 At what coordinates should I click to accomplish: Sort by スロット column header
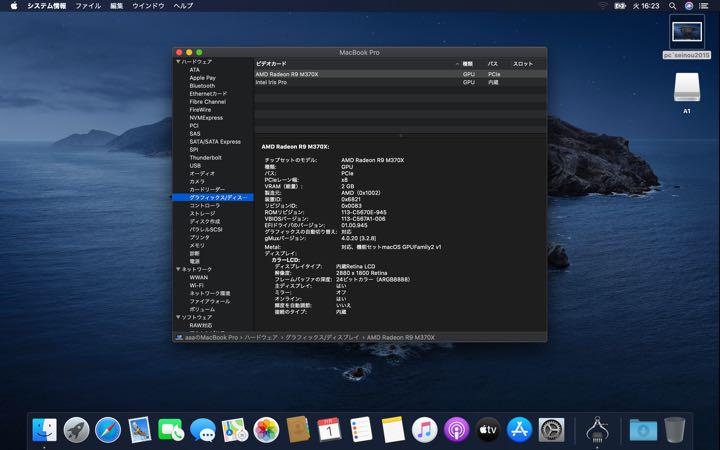[523, 64]
